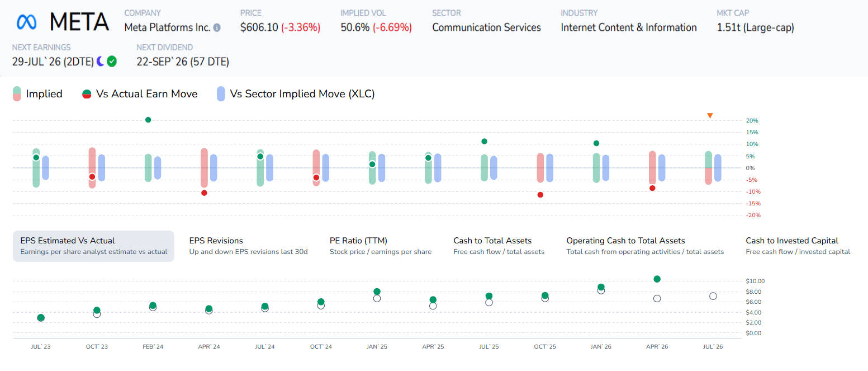Image resolution: width=868 pixels, height=371 pixels.
Task: Click the $10.00 EPS axis label
Action: [x=755, y=281]
